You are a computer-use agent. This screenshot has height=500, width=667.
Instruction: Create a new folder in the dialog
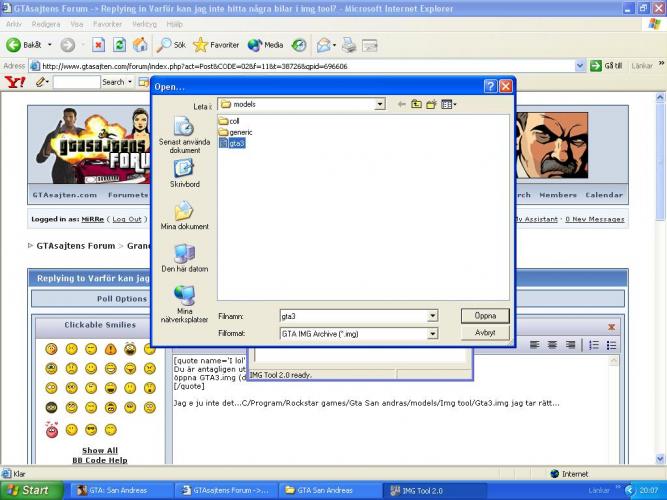click(431, 104)
